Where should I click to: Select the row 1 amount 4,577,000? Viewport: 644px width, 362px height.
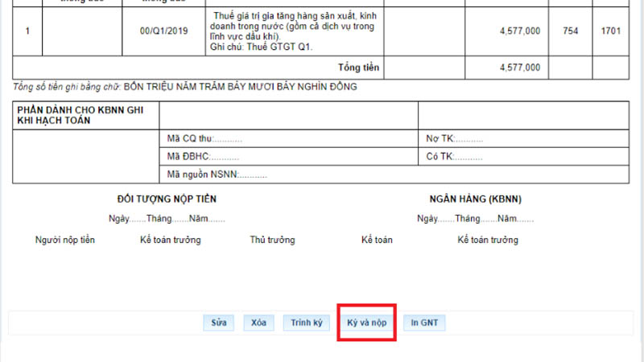tap(519, 31)
